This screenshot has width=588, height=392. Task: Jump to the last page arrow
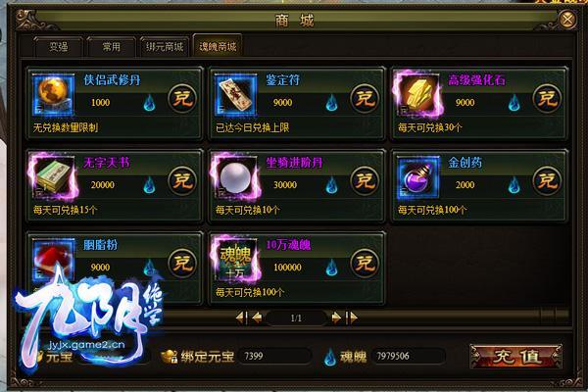click(352, 318)
